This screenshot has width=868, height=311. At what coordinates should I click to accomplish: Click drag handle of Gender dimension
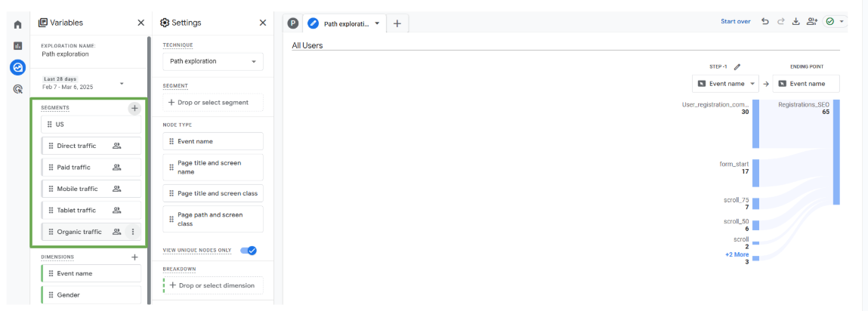coord(51,295)
